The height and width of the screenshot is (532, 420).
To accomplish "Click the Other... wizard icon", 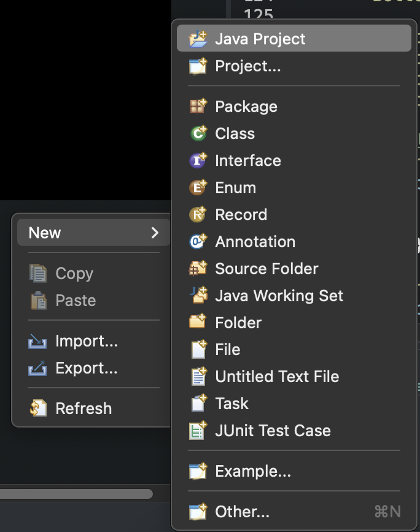I will 198,511.
